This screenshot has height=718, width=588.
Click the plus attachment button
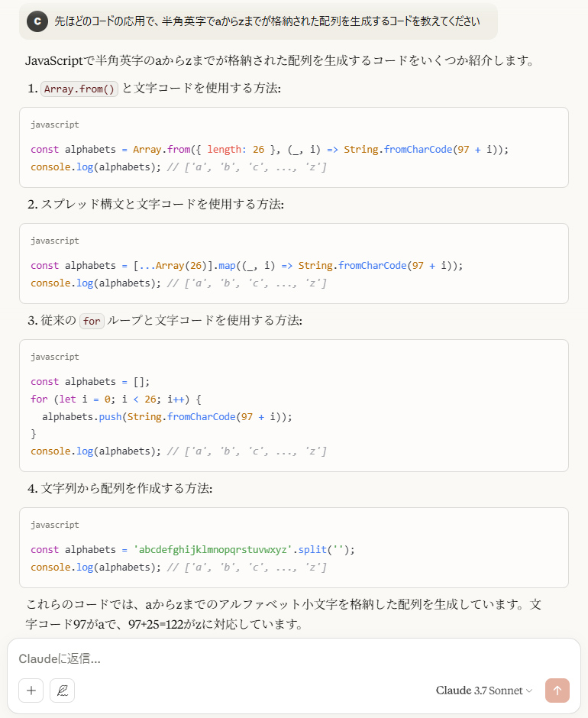pyautogui.click(x=31, y=691)
